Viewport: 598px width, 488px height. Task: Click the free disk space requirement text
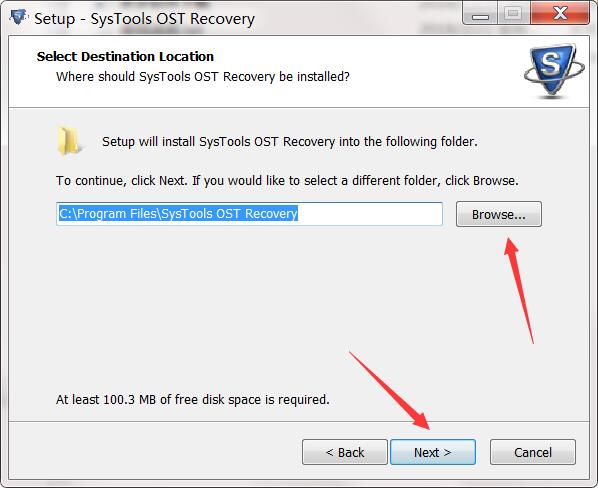pyautogui.click(x=193, y=400)
